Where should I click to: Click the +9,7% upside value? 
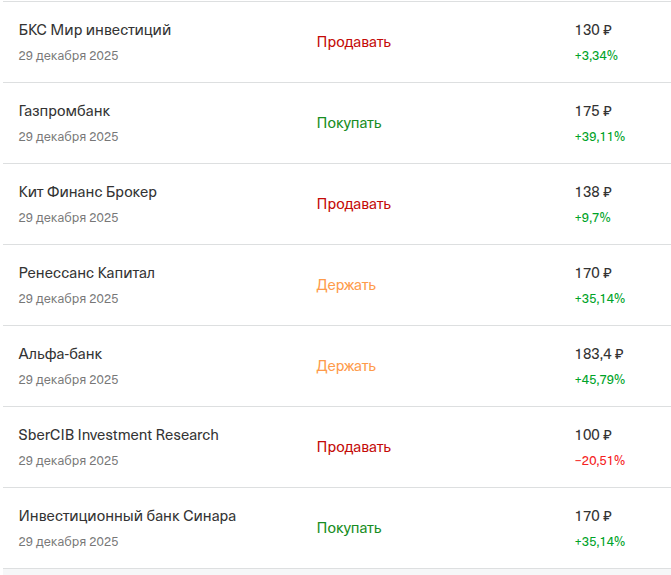click(x=593, y=218)
